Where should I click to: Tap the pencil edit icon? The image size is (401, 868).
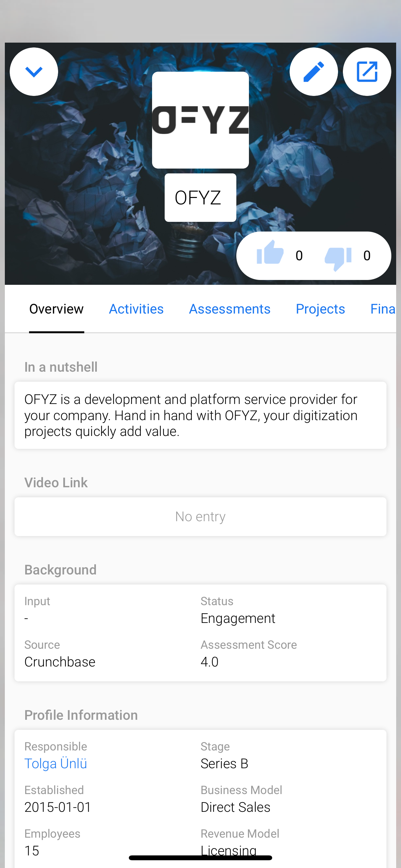point(314,72)
